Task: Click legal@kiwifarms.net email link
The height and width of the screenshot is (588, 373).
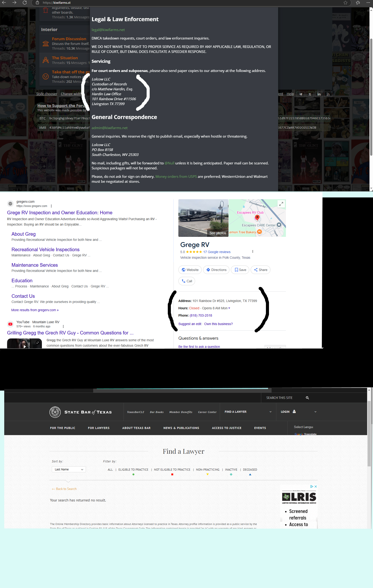Action: 108,30
